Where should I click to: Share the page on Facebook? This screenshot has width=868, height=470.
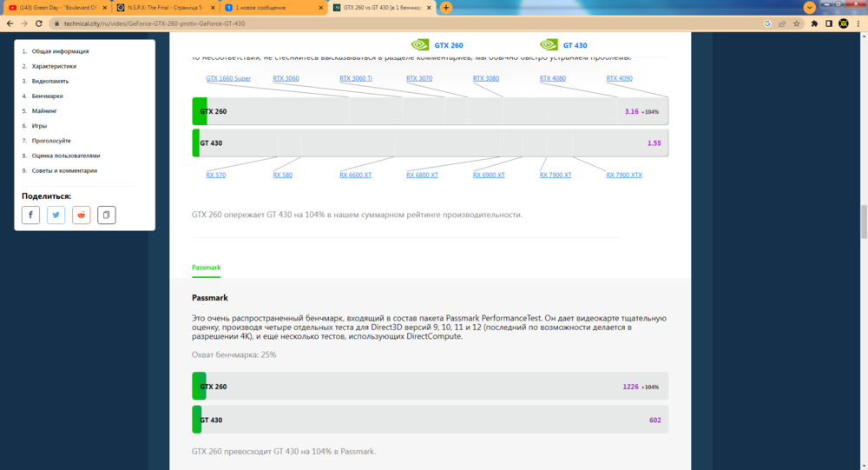pyautogui.click(x=30, y=215)
